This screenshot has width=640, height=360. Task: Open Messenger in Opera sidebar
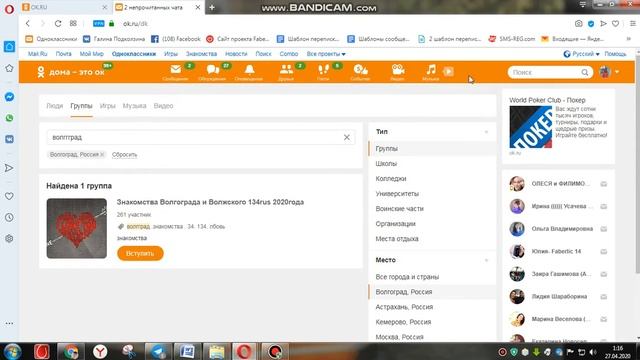point(9,97)
